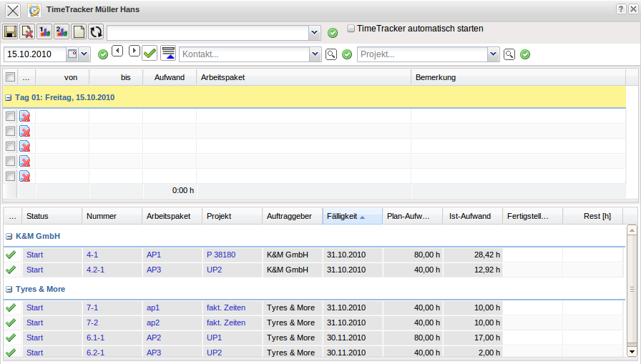
Task: Open the chart 2 report icon
Action: [x=62, y=32]
